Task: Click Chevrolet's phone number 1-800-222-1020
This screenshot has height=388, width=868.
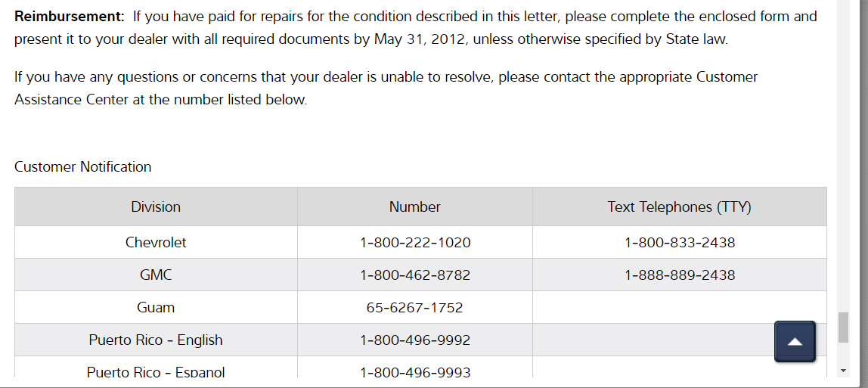Action: click(415, 243)
